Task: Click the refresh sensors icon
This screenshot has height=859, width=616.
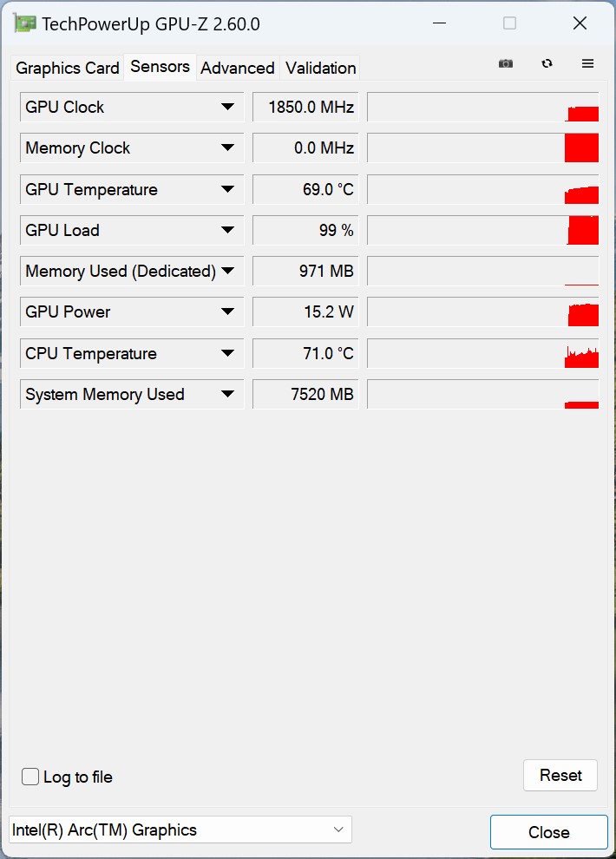Action: 547,63
